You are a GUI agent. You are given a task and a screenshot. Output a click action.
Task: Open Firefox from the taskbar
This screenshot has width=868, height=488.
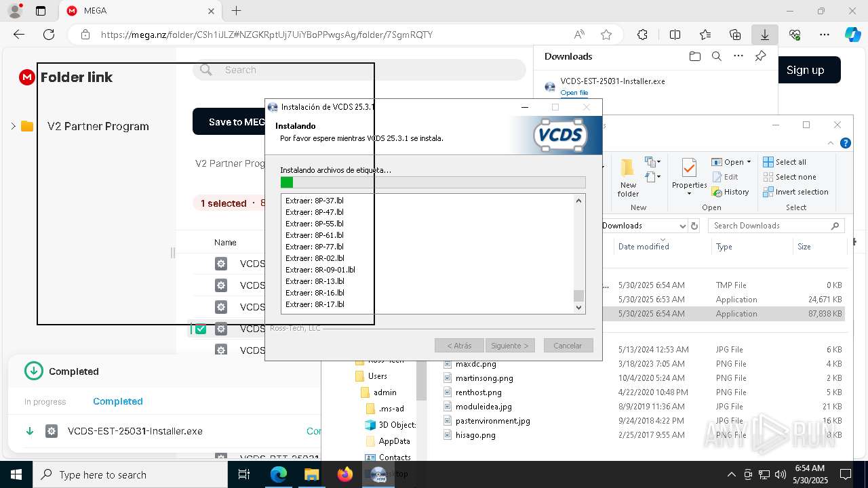pyautogui.click(x=345, y=474)
